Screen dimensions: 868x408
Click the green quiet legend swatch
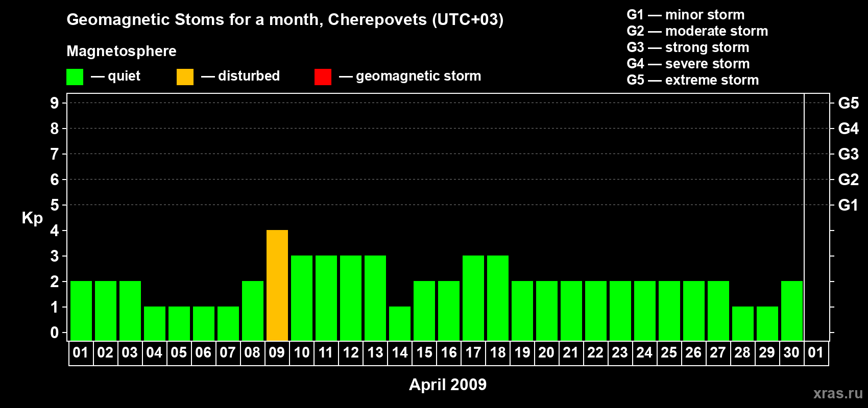[x=75, y=77]
